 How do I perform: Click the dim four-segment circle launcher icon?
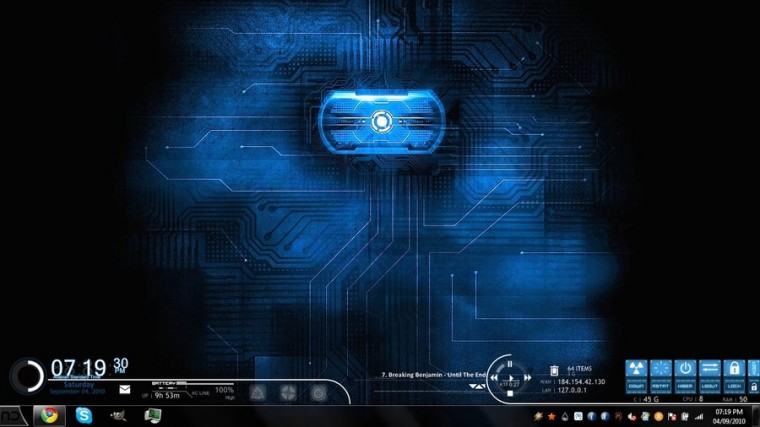point(288,393)
